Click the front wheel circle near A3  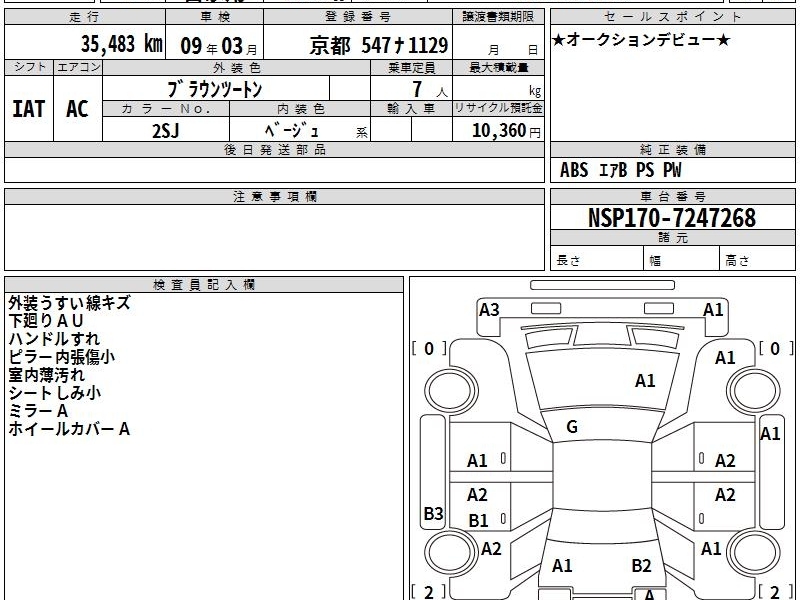pyautogui.click(x=450, y=391)
